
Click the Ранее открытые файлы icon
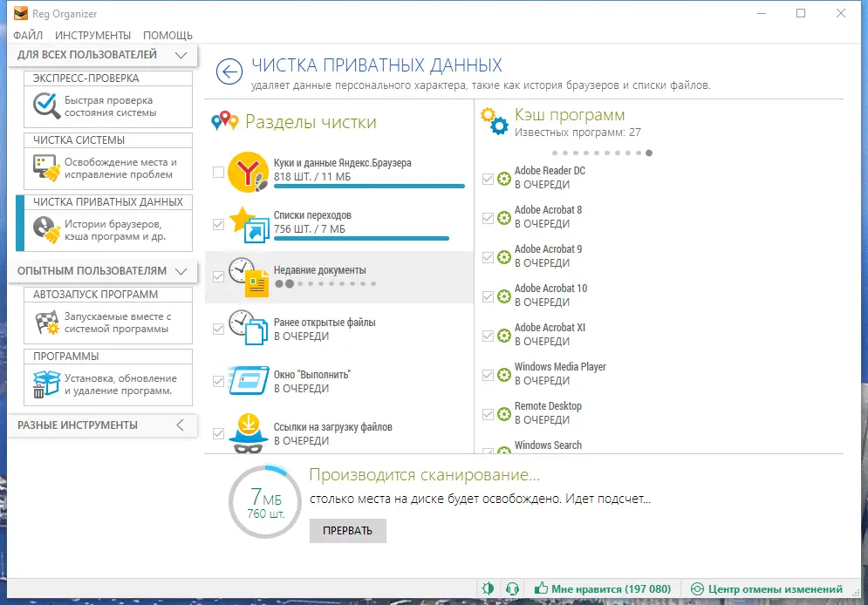click(x=249, y=328)
